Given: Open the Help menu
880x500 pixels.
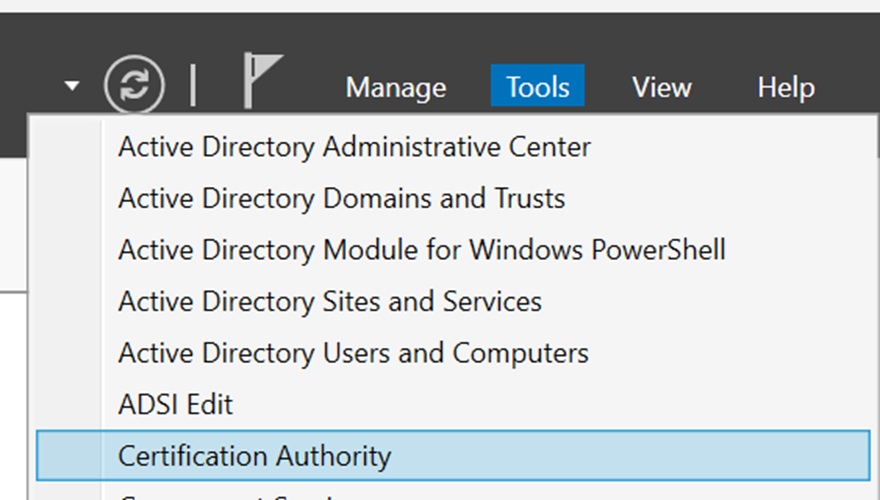Looking at the screenshot, I should click(x=785, y=88).
